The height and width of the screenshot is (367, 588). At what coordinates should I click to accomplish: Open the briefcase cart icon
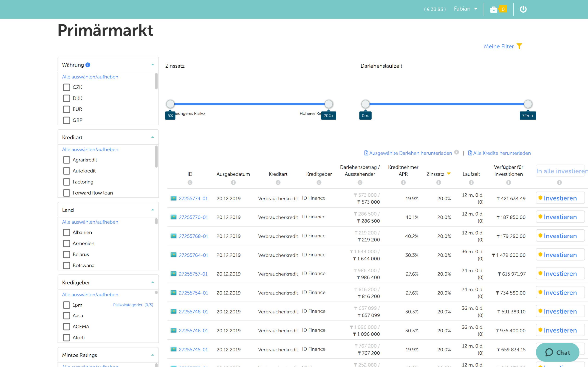point(493,9)
